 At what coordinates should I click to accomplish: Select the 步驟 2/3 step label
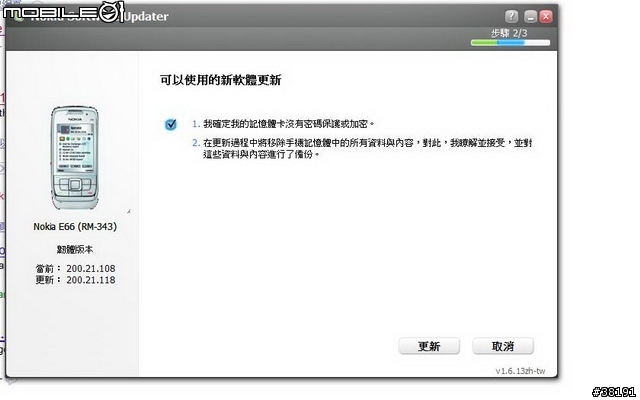coord(509,33)
